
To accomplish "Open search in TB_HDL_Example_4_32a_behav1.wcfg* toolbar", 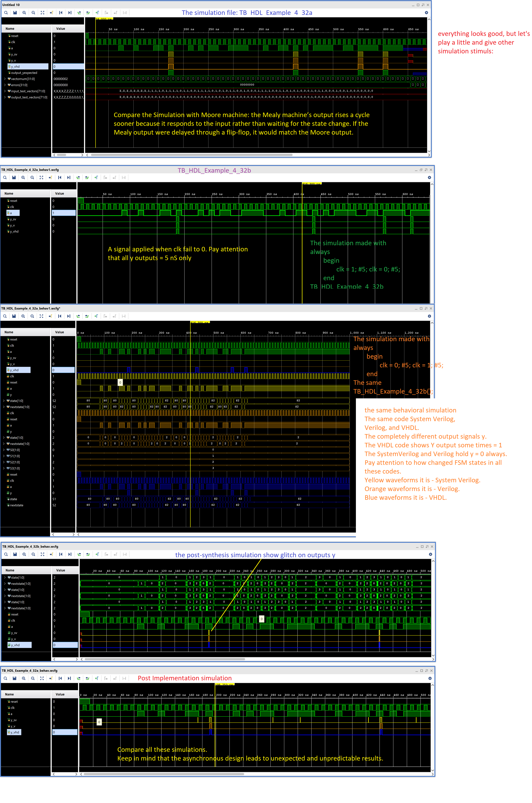I will [5, 316].
